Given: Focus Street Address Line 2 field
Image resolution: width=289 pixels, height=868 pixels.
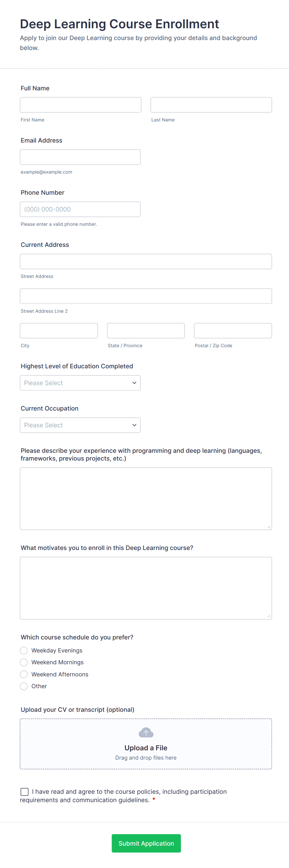Looking at the screenshot, I should pos(146,296).
